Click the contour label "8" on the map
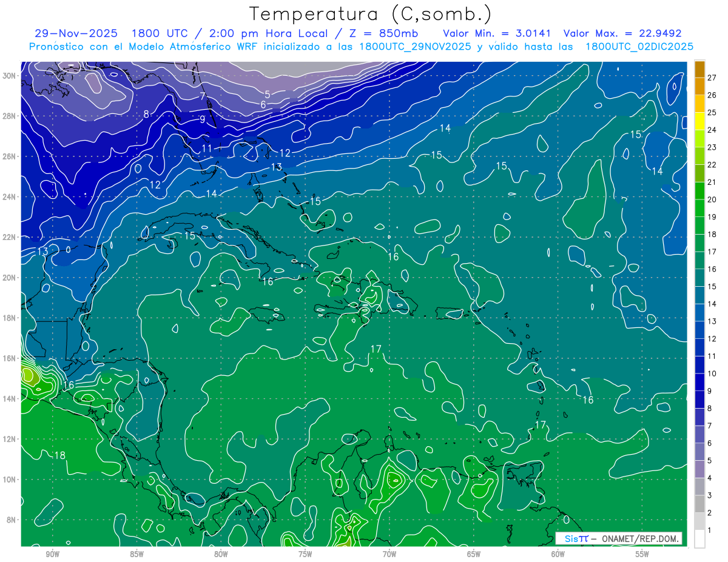This screenshot has height=562, width=728. pyautogui.click(x=146, y=114)
